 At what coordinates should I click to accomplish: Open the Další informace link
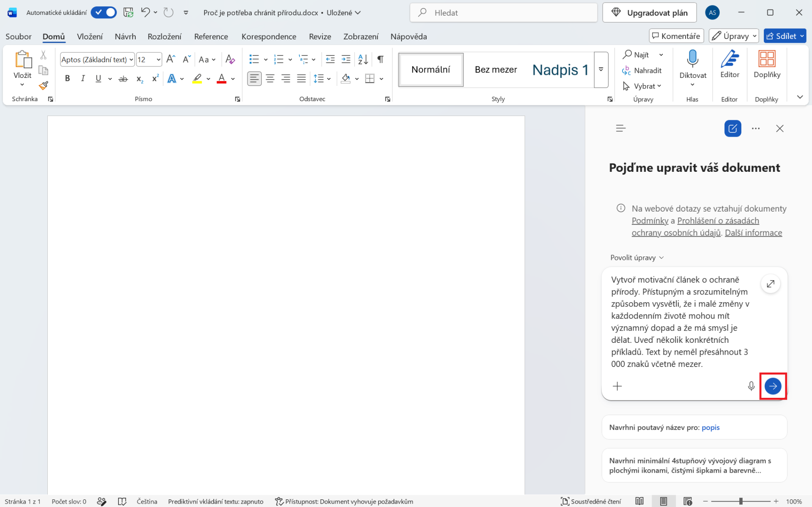pos(753,233)
